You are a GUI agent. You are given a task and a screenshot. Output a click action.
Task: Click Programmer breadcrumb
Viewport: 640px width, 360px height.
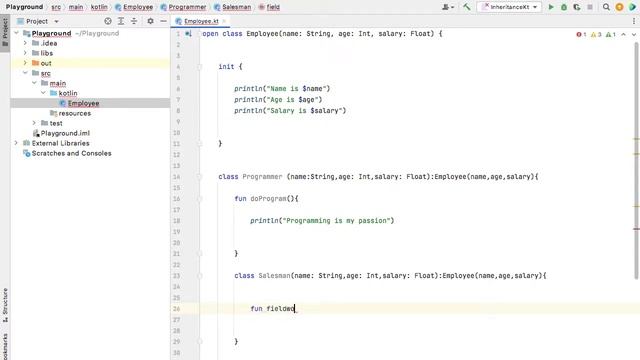183,7
